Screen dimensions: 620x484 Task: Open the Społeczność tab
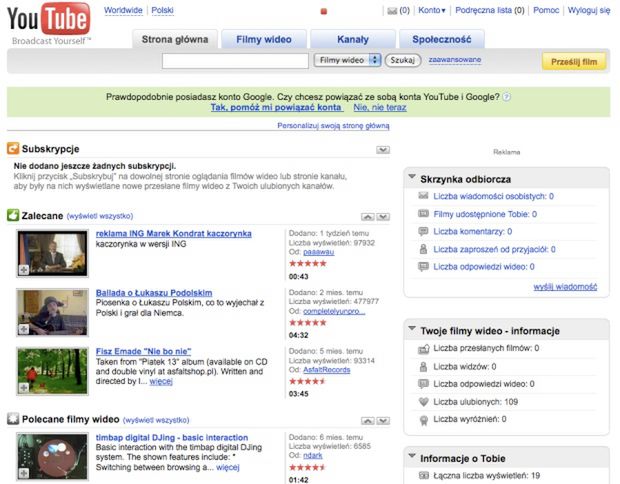point(442,39)
